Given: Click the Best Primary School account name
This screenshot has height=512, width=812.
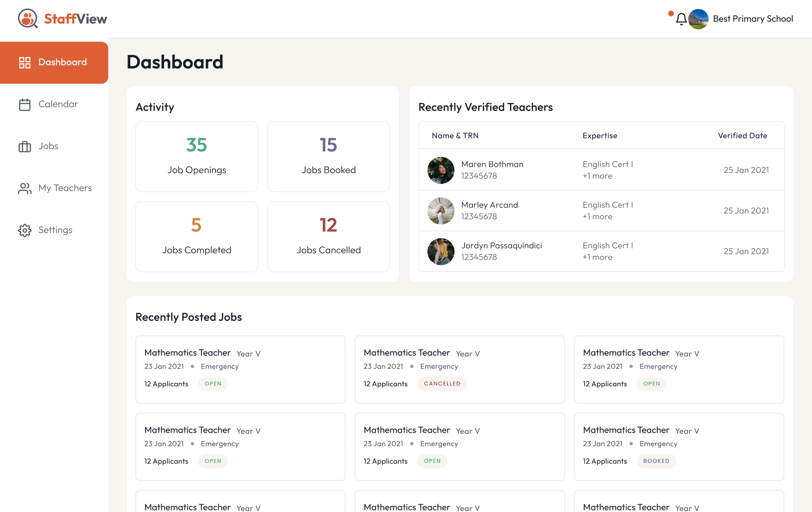Looking at the screenshot, I should (x=753, y=19).
